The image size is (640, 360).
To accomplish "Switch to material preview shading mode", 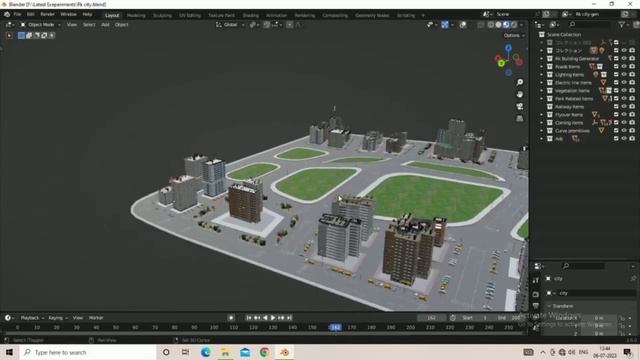I will 506,25.
